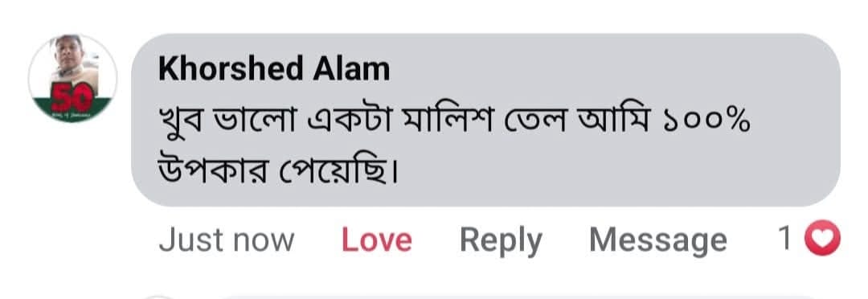Screen dimensions: 868x299
Task: Toggle the Love reaction on the comment
Action: point(376,240)
